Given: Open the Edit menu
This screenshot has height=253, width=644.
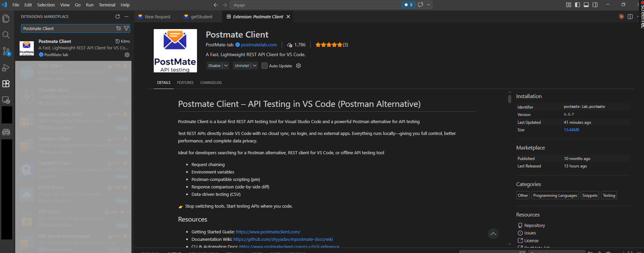Looking at the screenshot, I should coord(28,5).
